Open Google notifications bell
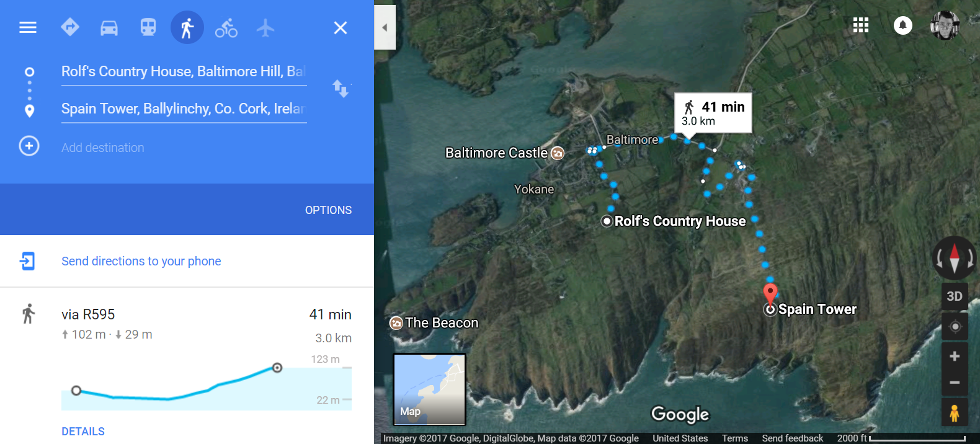Viewport: 980px width, 444px height. click(903, 25)
